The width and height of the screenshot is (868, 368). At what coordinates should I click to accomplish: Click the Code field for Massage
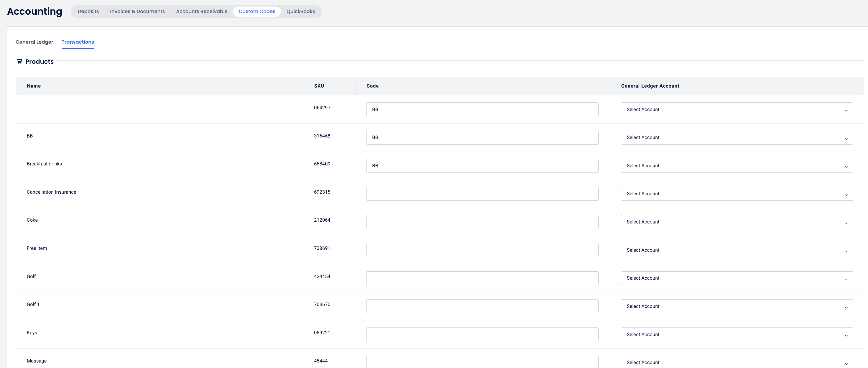click(x=482, y=362)
